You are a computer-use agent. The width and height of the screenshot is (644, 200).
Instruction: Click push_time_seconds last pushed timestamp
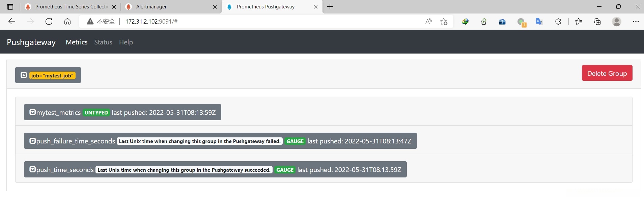[x=349, y=170]
